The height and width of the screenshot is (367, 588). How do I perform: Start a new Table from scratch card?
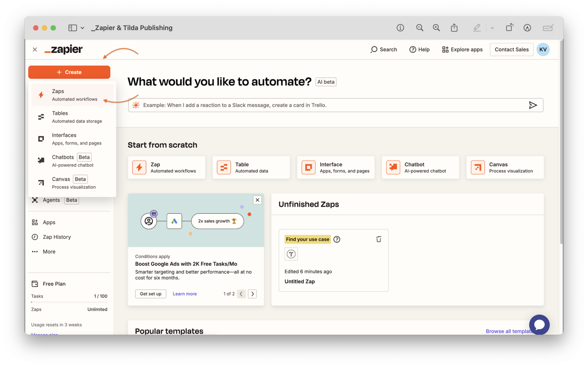point(251,168)
